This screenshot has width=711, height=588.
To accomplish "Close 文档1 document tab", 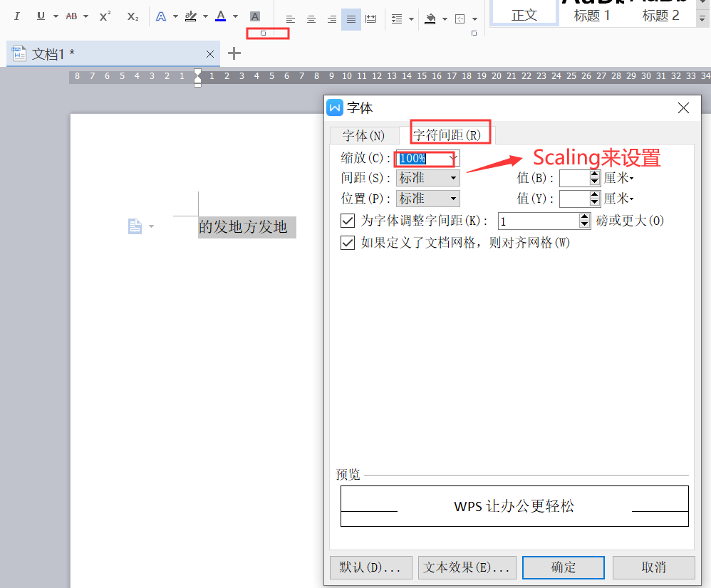I will 210,54.
